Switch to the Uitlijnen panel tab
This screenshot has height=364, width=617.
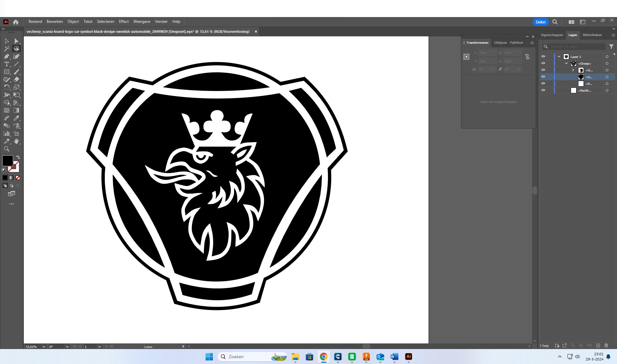pyautogui.click(x=500, y=43)
